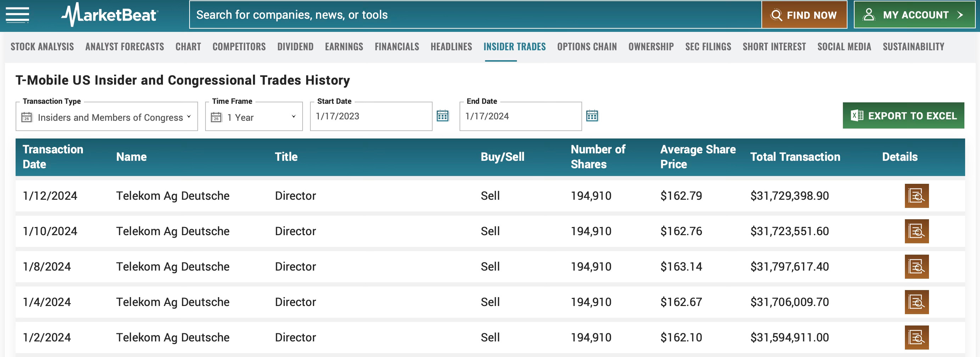Click the search companies input field
This screenshot has height=357, width=980.
[475, 15]
